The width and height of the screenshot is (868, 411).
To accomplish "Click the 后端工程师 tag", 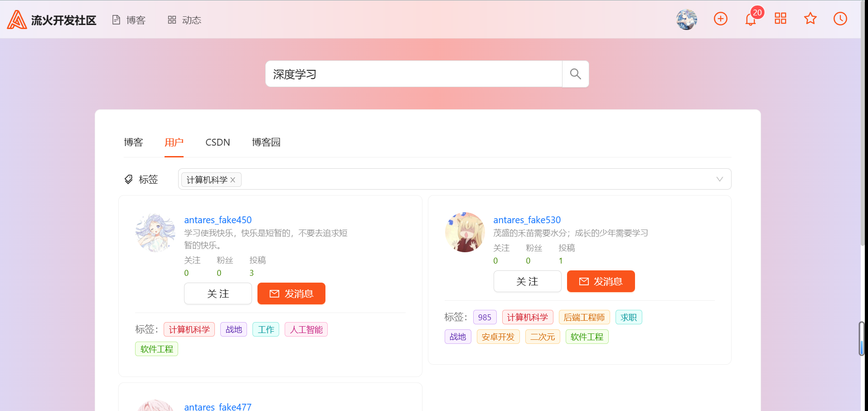I will coord(584,317).
